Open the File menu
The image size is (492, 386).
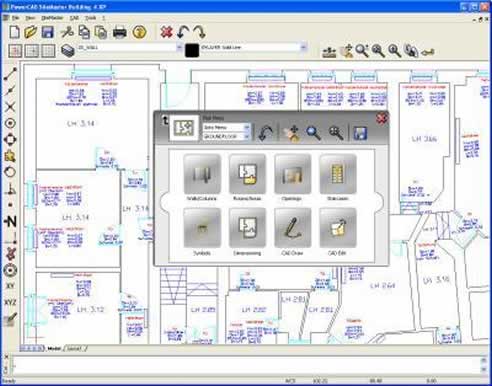15,18
